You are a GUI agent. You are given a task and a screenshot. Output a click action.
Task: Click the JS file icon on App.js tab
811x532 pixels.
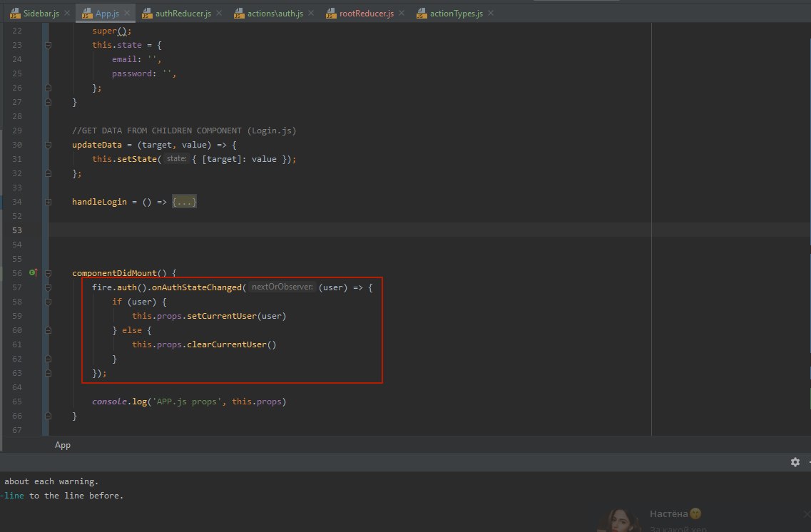[86, 14]
